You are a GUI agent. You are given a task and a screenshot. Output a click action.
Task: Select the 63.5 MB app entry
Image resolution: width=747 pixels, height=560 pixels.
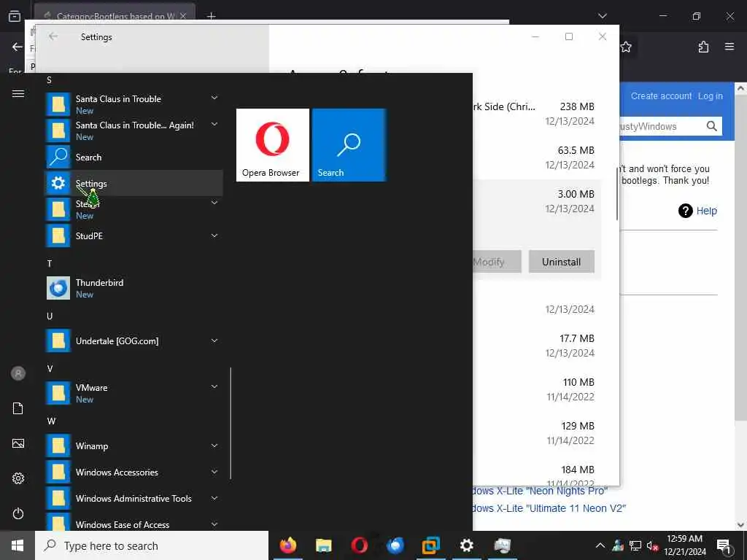536,157
